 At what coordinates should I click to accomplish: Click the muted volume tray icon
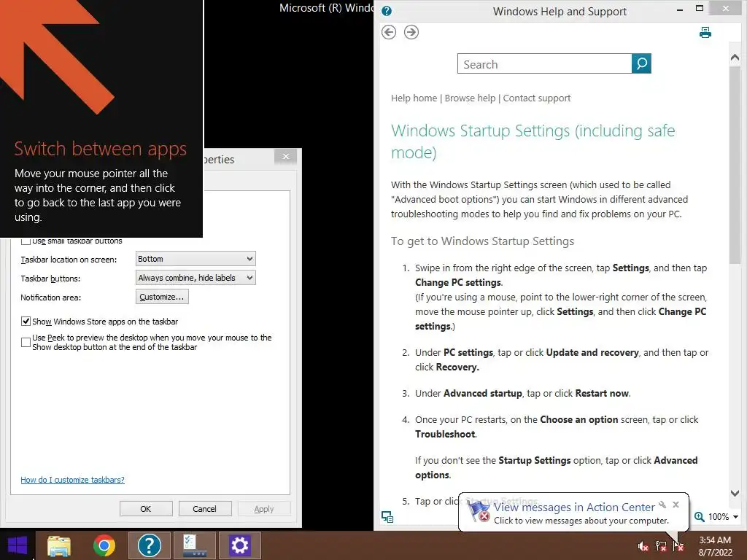[643, 546]
